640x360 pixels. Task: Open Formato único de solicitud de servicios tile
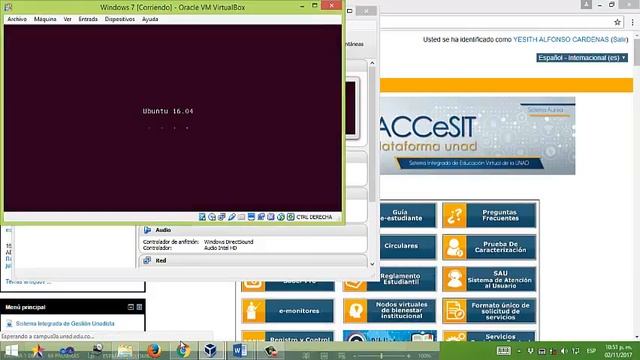pos(489,311)
